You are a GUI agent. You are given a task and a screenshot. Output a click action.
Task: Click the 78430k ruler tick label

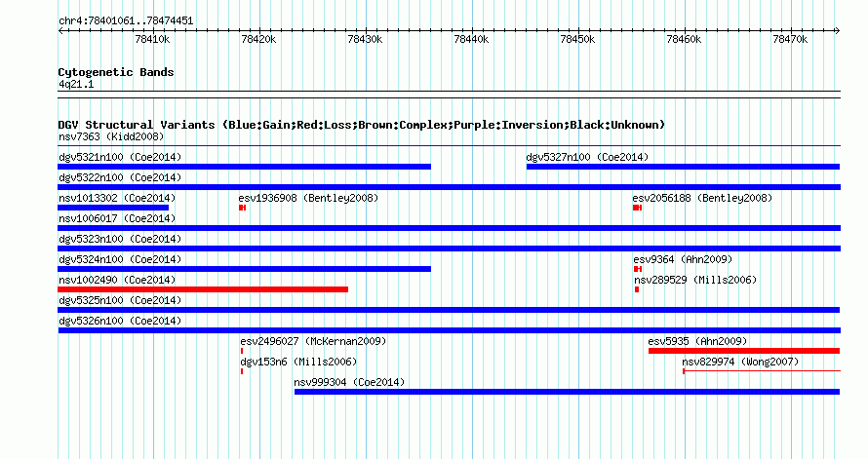point(365,39)
